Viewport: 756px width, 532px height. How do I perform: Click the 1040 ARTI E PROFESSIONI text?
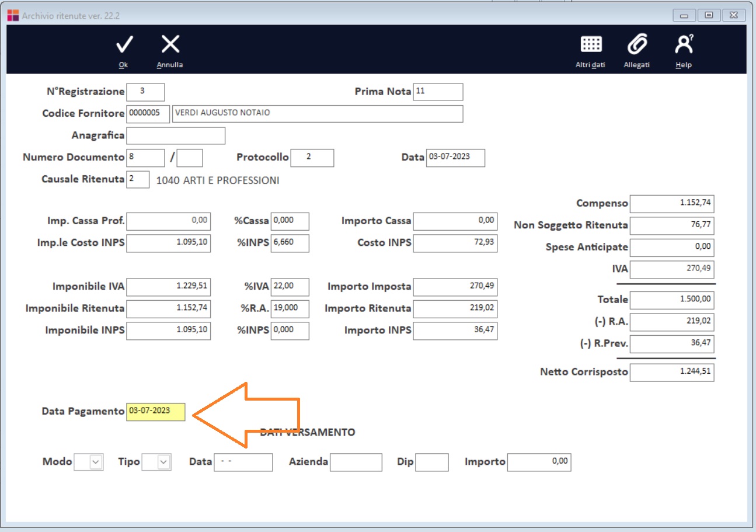click(218, 180)
